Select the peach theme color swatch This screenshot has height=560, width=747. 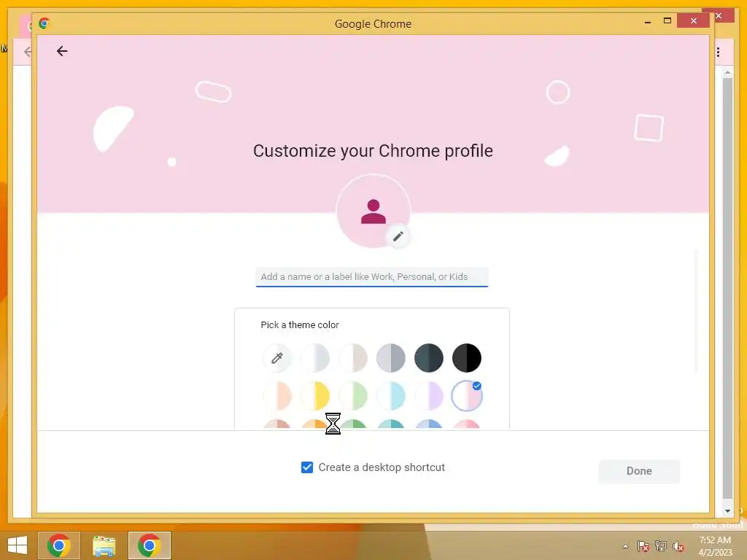tap(276, 396)
